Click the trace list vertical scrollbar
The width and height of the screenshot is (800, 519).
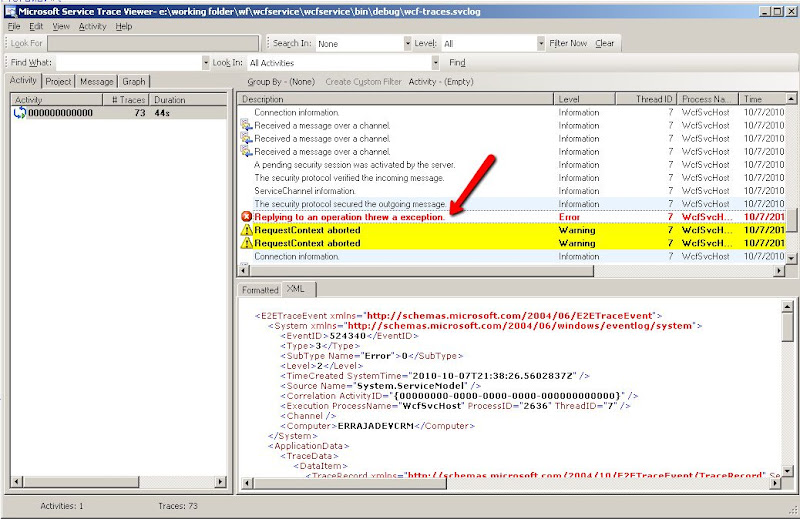[793, 180]
